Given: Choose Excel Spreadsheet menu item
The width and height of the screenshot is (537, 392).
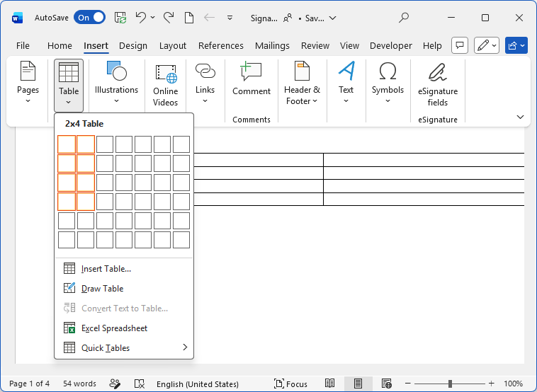Looking at the screenshot, I should tap(124, 328).
